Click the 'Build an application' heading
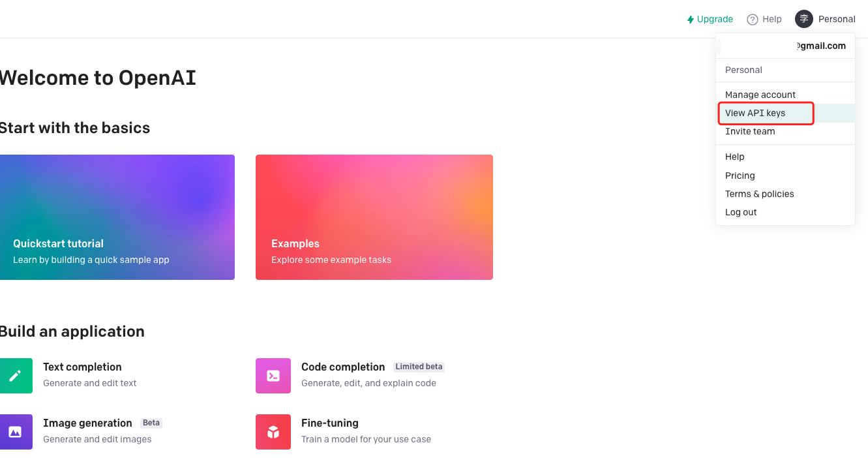 (72, 331)
